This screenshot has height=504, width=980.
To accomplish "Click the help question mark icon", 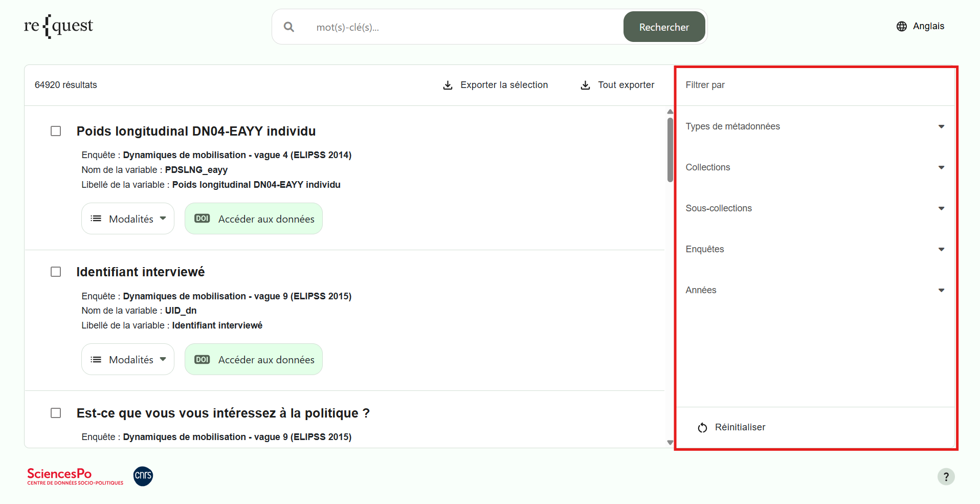I will [946, 476].
